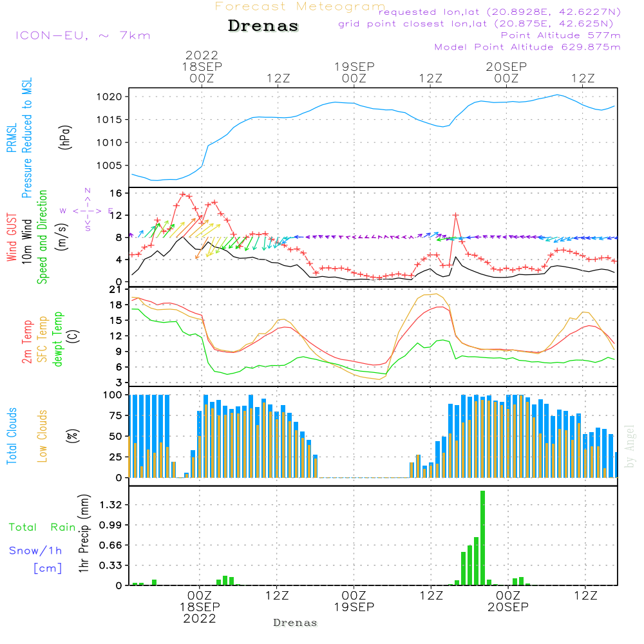This screenshot has height=644, width=644.
Task: Click the "(hPa)" unit label
Action: coord(65,138)
